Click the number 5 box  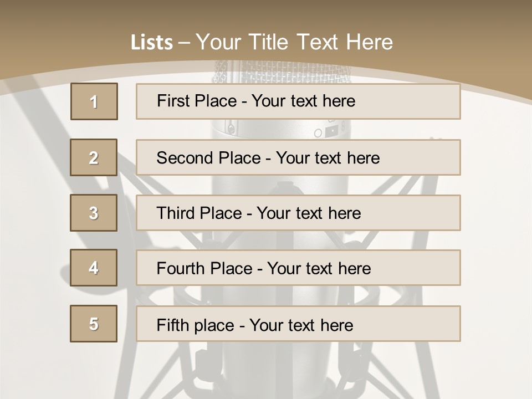[94, 324]
